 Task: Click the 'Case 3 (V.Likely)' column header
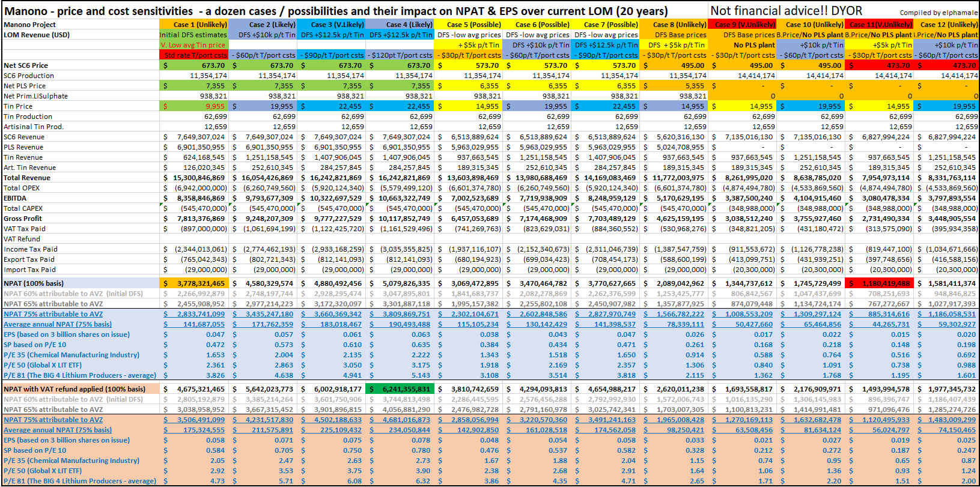331,25
